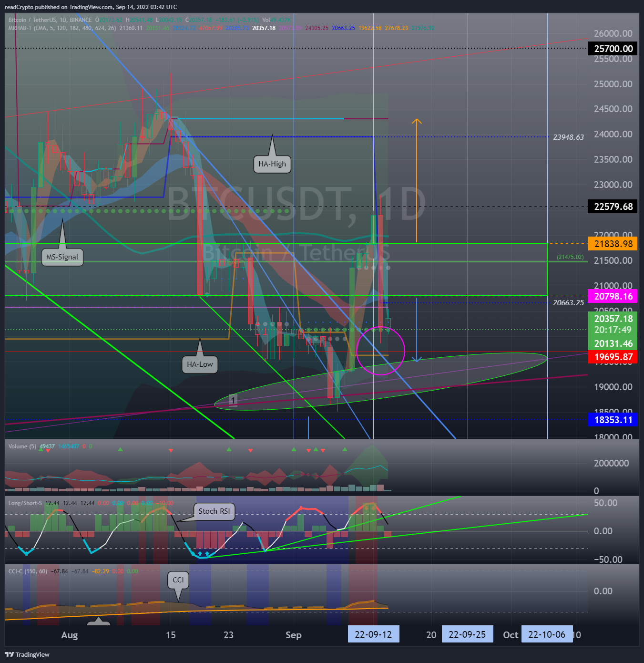Select the Bitcoin / TetherUS, 1D, BINANCE legend title
This screenshot has width=644, height=663.
pyautogui.click(x=50, y=20)
